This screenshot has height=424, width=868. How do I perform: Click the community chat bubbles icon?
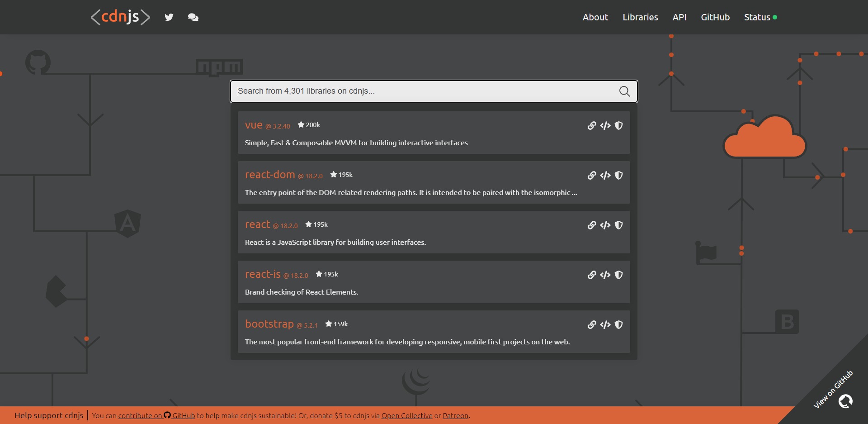[193, 17]
